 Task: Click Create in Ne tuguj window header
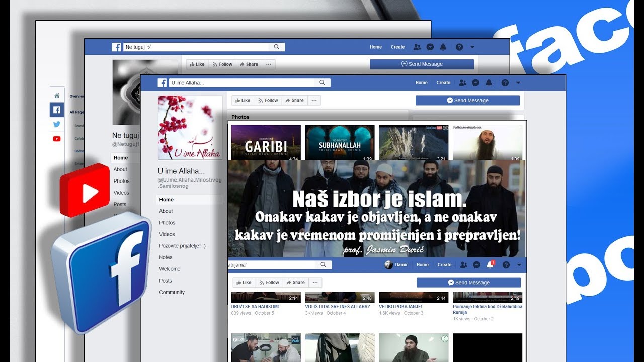tap(397, 47)
